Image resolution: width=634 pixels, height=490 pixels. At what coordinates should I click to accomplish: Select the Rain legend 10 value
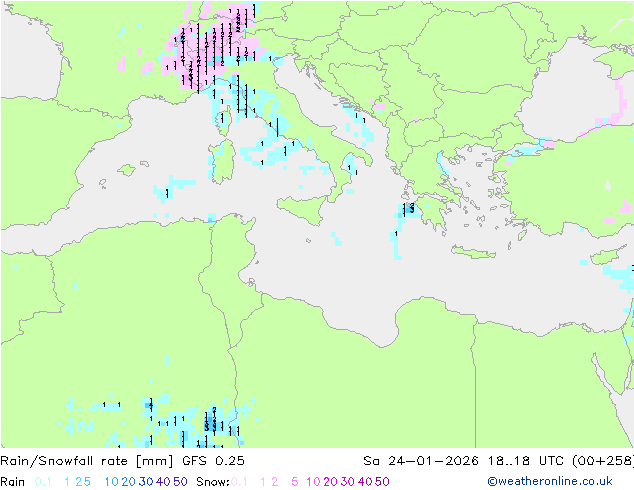[x=111, y=482]
